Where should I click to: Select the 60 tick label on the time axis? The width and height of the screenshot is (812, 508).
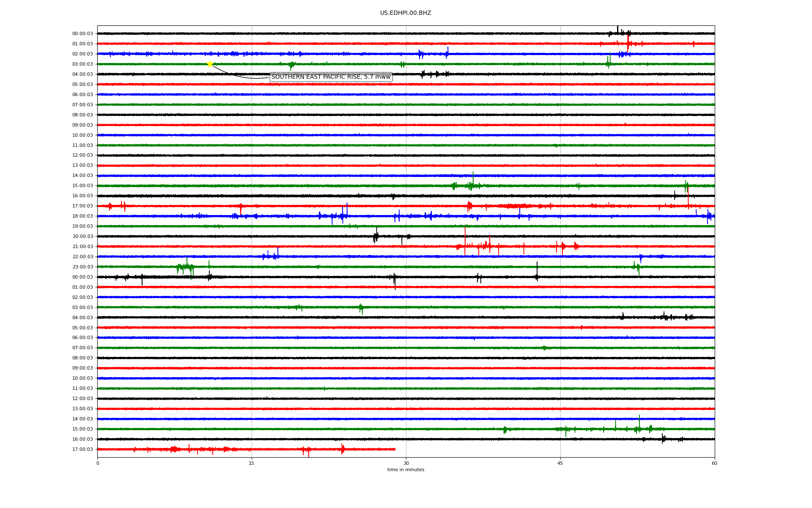click(x=714, y=463)
